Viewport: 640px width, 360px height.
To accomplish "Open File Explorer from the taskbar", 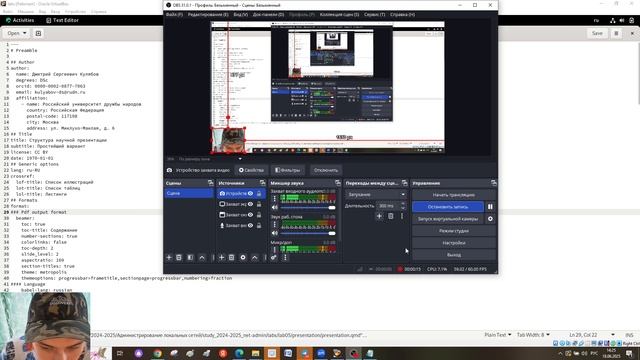I will tap(256, 353).
